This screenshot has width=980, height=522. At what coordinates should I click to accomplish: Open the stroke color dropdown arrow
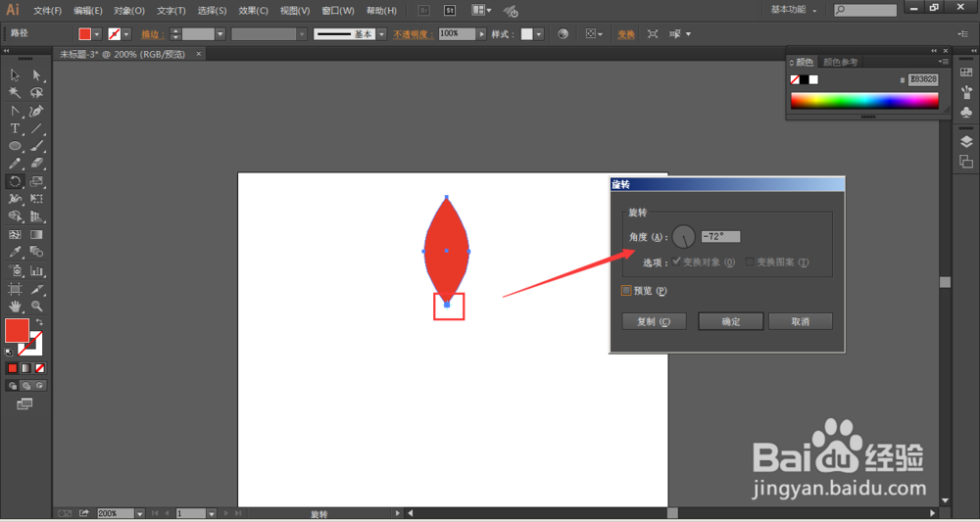126,34
